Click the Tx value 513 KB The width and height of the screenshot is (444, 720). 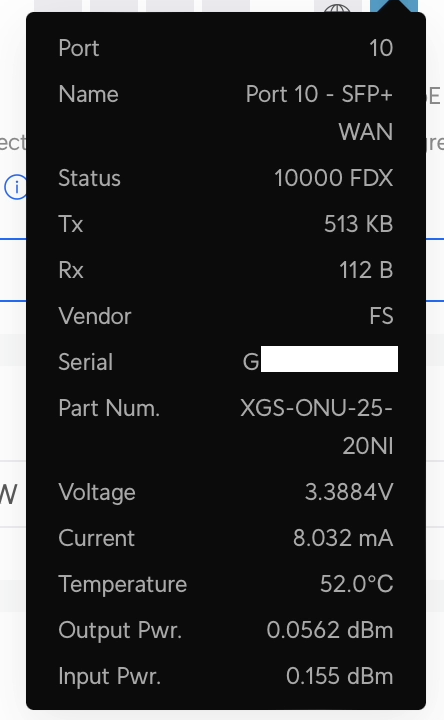pyautogui.click(x=359, y=224)
